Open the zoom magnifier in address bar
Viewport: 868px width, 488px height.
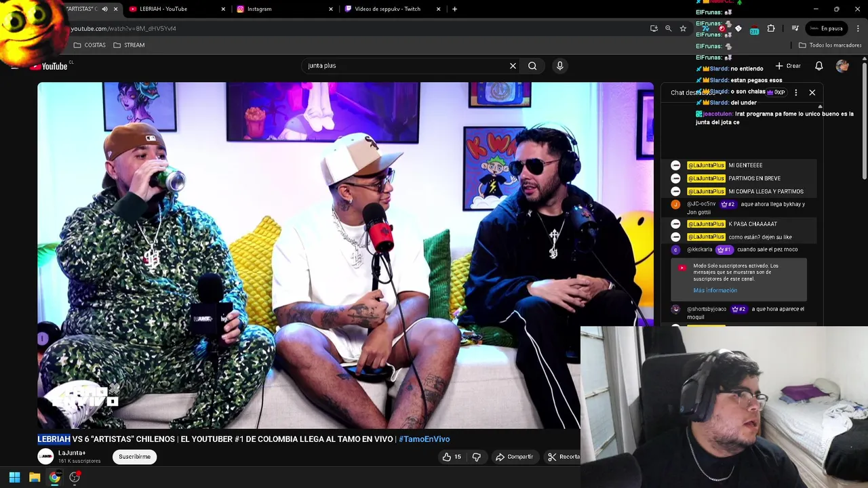coord(668,28)
